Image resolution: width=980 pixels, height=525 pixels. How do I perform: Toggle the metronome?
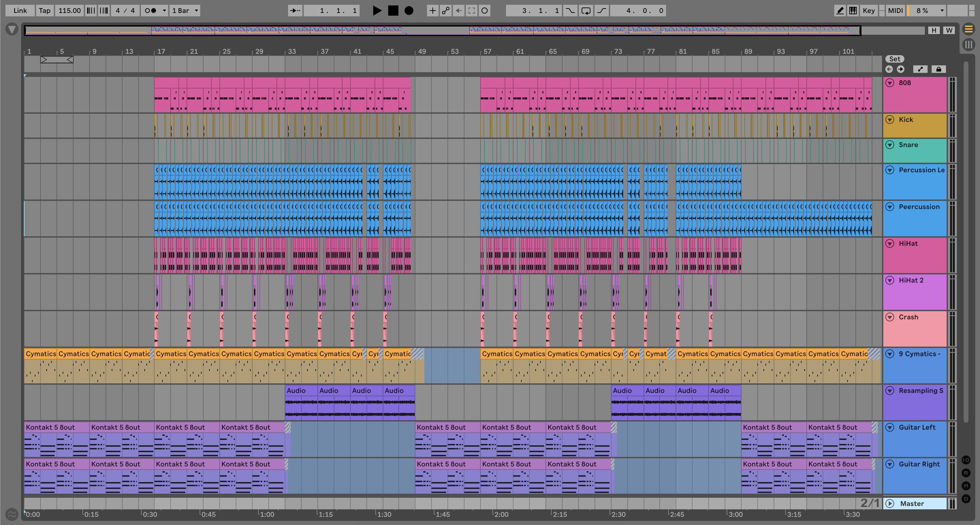[x=151, y=11]
